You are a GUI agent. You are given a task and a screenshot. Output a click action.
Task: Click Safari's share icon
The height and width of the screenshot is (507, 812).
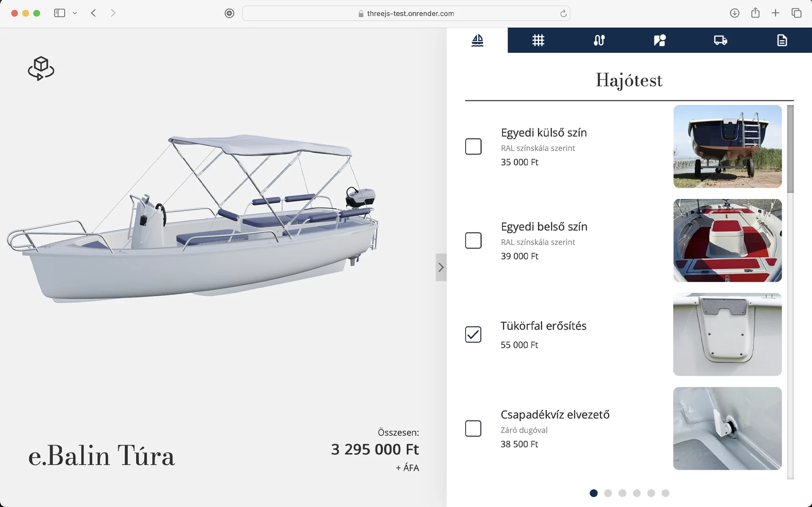point(755,13)
